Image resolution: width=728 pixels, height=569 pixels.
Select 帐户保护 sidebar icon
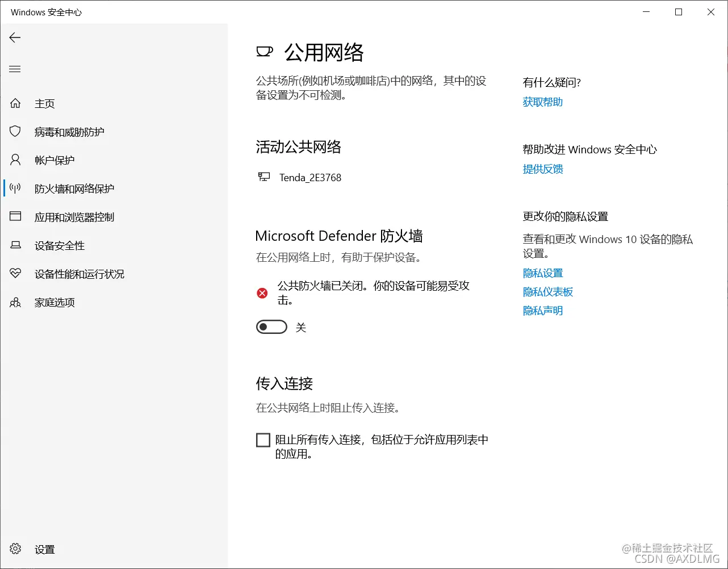[15, 160]
